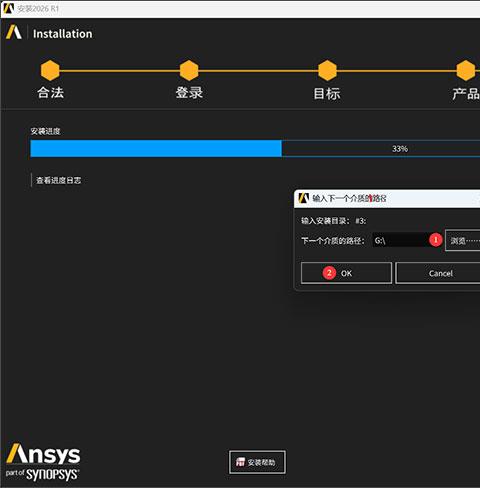Click the 安装进度 label
Viewport: 480px width, 488px height.
point(45,131)
